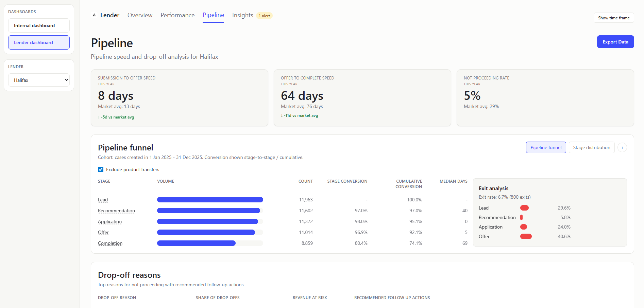Uncheck Exclude product transfers
Image resolution: width=644 pixels, height=308 pixels.
tap(100, 169)
